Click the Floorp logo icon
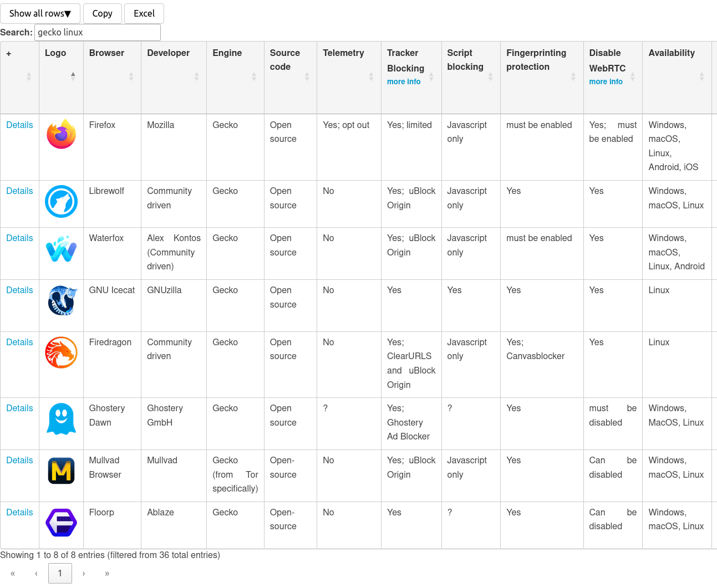Image resolution: width=717 pixels, height=588 pixels. (61, 523)
